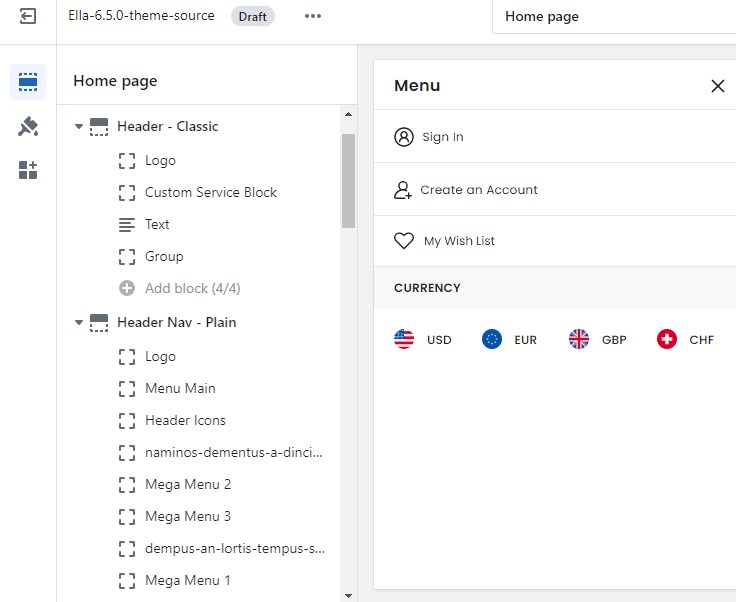Click the CURRENCY heading

tap(427, 288)
